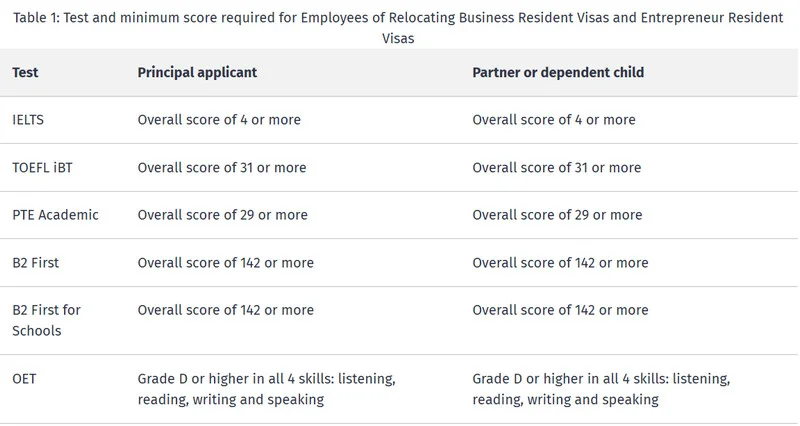
Task: Select the "Test" column header
Action: click(x=25, y=73)
